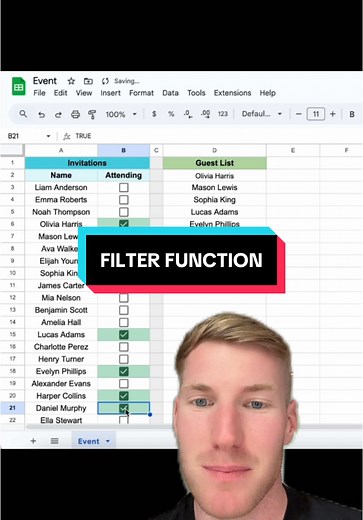Uncheck the box for Lucas Adams
The image size is (363, 520).
124,334
